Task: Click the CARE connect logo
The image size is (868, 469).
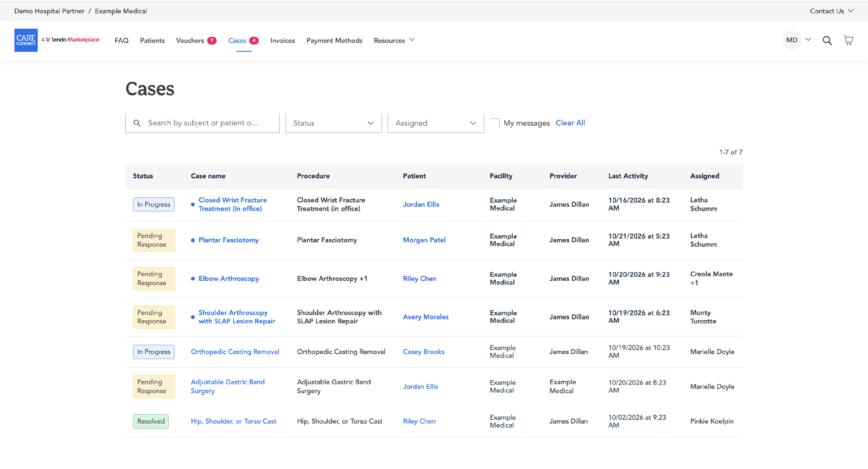Action: pos(26,40)
